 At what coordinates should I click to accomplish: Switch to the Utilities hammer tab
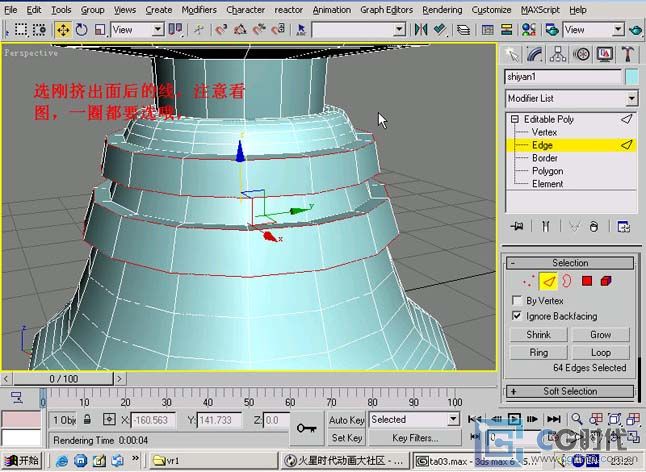click(x=627, y=54)
